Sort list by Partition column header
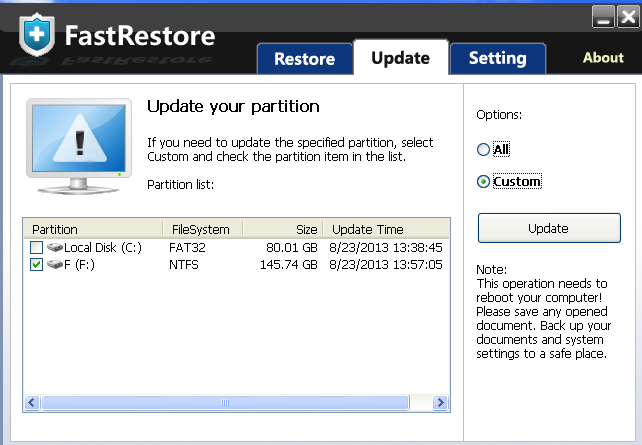Viewport: 642px width, 445px height. coord(94,229)
